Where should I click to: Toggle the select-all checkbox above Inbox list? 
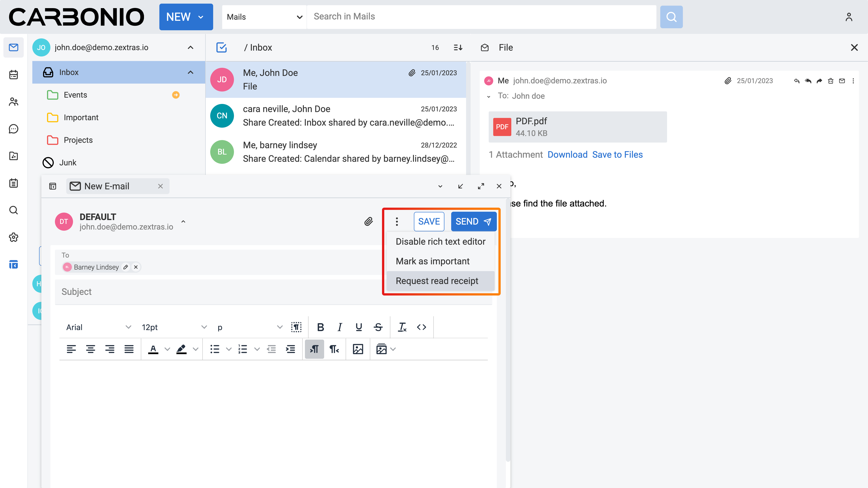221,47
